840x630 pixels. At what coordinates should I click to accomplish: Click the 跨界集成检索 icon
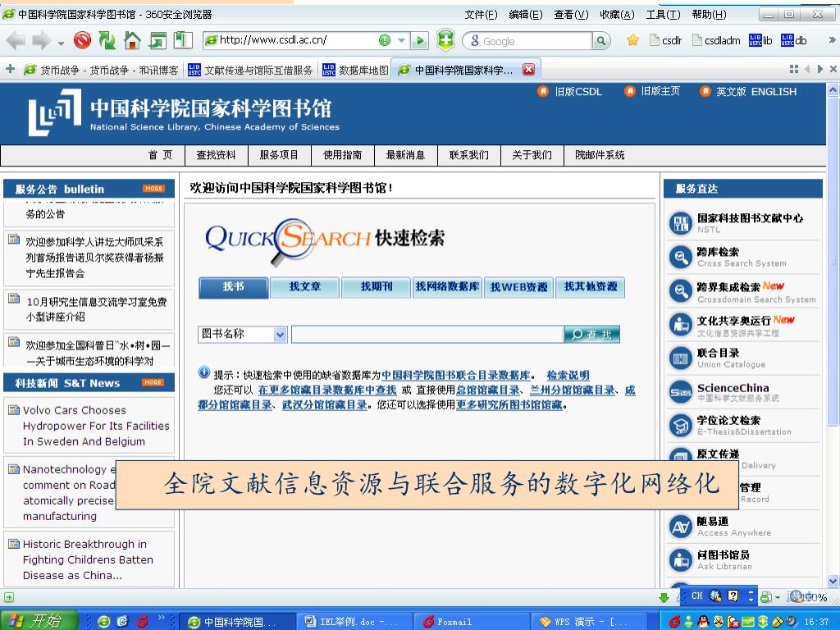[681, 291]
